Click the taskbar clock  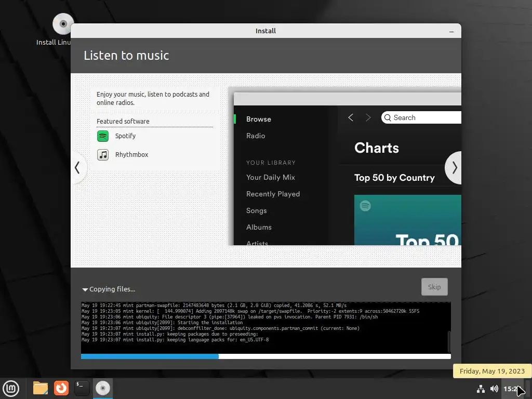click(x=512, y=389)
